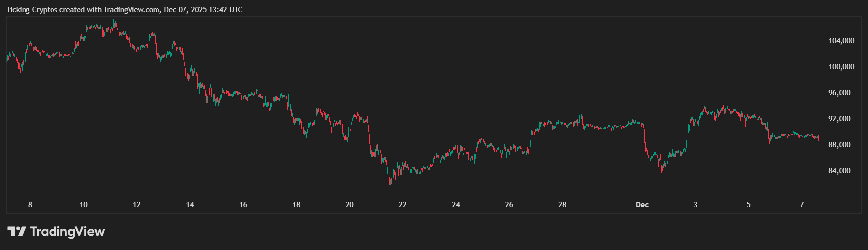
Task: Click date 18 on the time axis
Action: [296, 205]
